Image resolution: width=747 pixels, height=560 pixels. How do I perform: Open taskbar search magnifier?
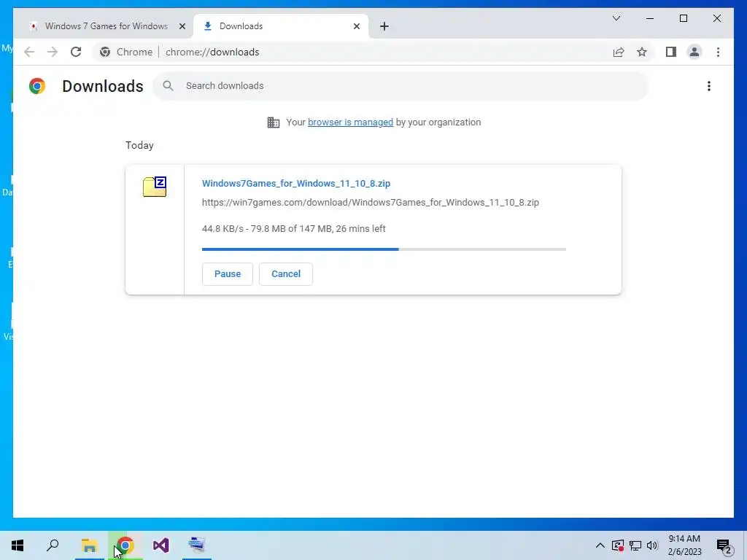tap(53, 545)
